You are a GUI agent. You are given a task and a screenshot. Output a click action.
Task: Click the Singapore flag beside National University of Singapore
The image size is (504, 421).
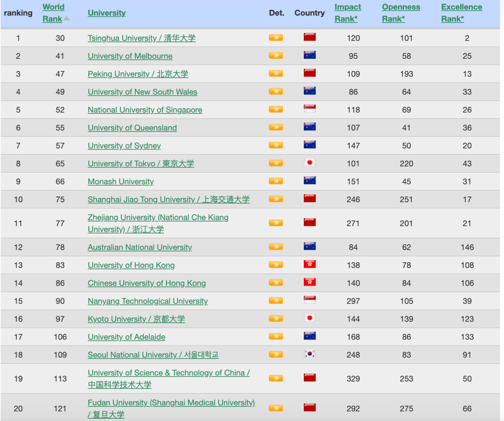[309, 109]
